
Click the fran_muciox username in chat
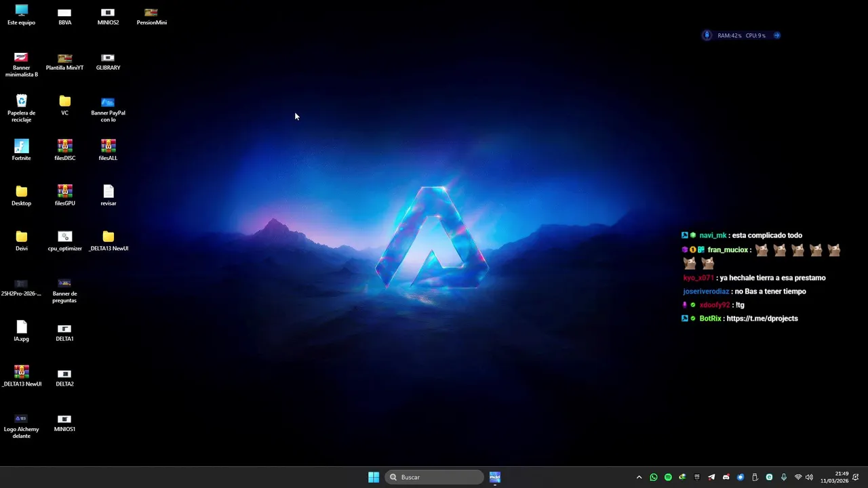728,250
